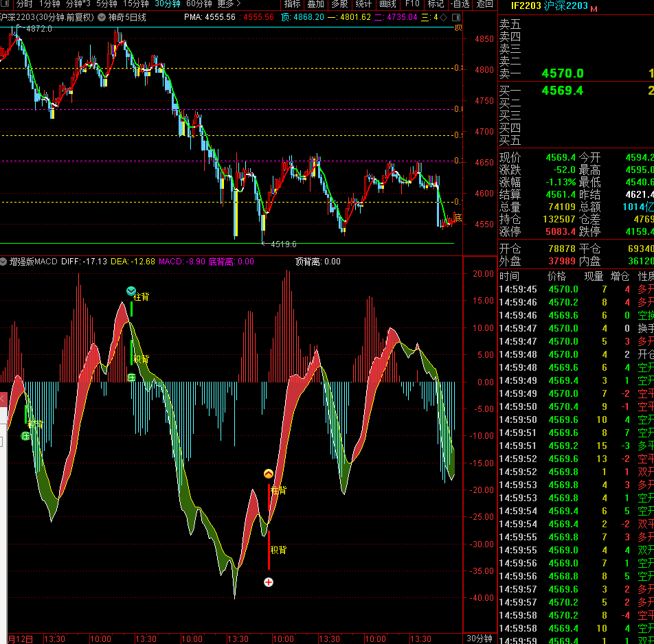The height and width of the screenshot is (644, 654).
Task: Open the 指标 indicators button
Action: point(292,4)
